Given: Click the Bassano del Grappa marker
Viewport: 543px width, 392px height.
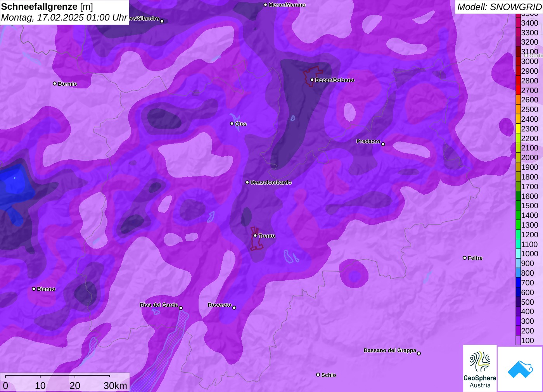Looking at the screenshot, I should (x=419, y=353).
